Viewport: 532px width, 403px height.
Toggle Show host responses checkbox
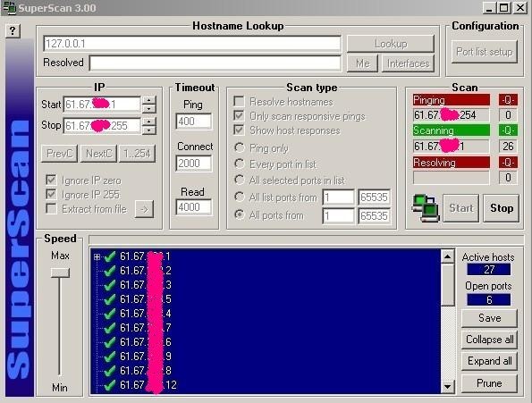(239, 130)
